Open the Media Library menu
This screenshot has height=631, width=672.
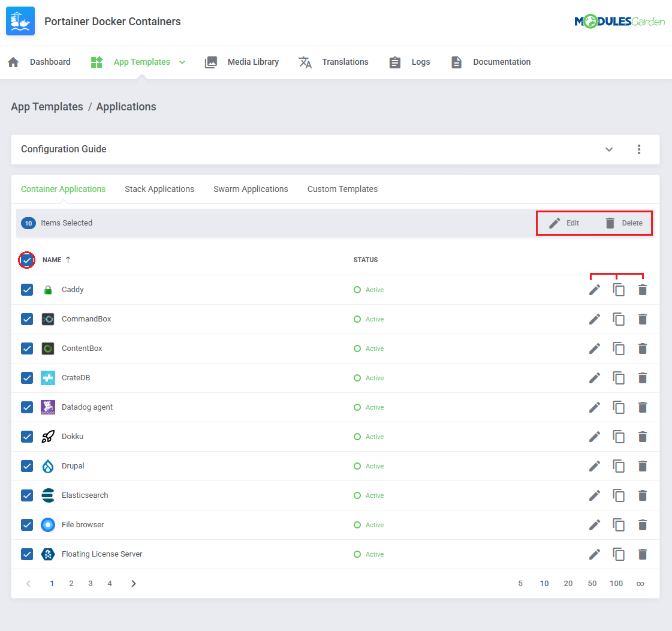[242, 62]
